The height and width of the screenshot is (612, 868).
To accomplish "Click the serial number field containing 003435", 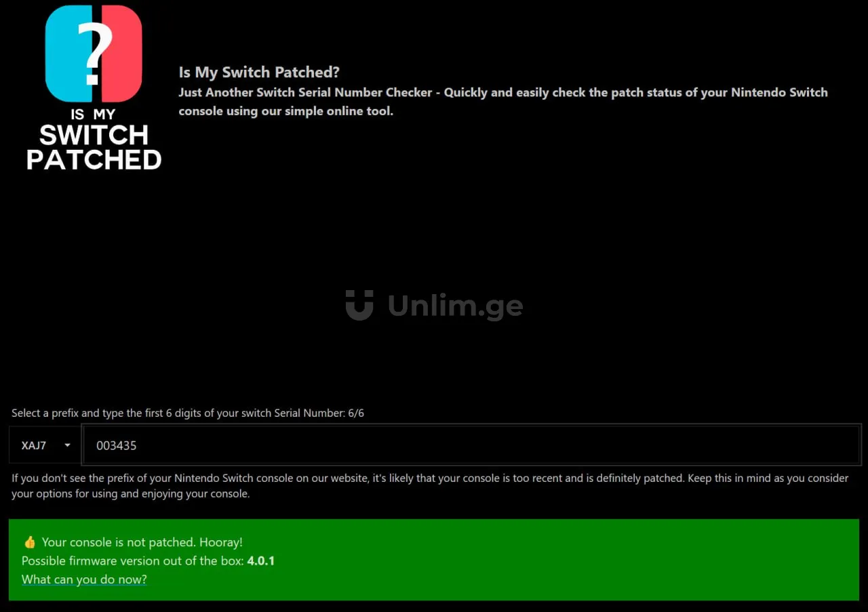I will click(471, 445).
